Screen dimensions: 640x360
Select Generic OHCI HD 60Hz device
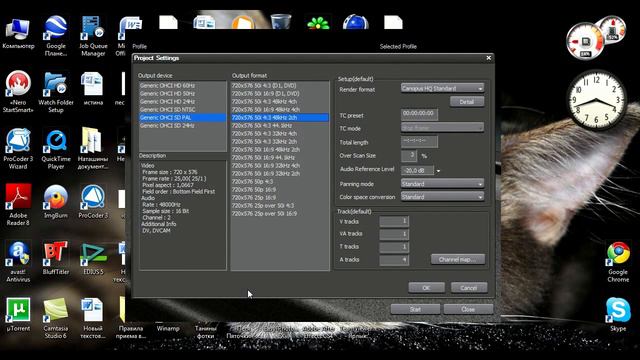point(182,86)
